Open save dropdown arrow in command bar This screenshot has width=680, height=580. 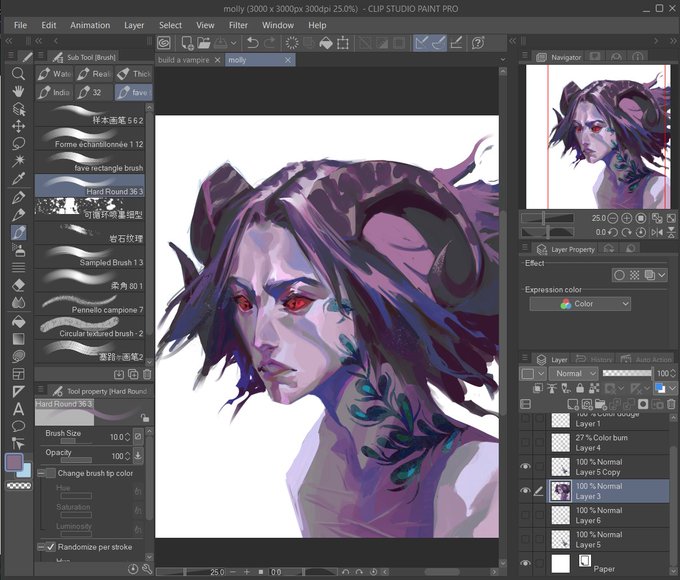233,43
